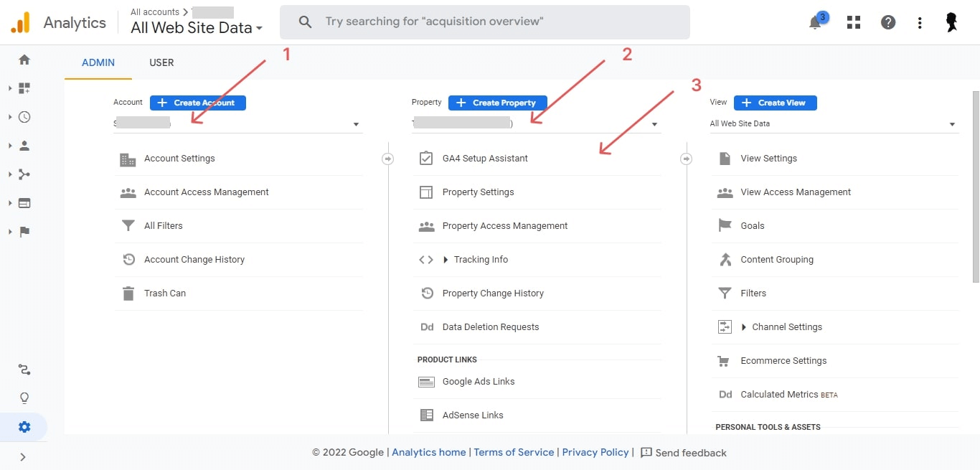Open the Privacy Policy link
980x470 pixels.
[x=595, y=452]
